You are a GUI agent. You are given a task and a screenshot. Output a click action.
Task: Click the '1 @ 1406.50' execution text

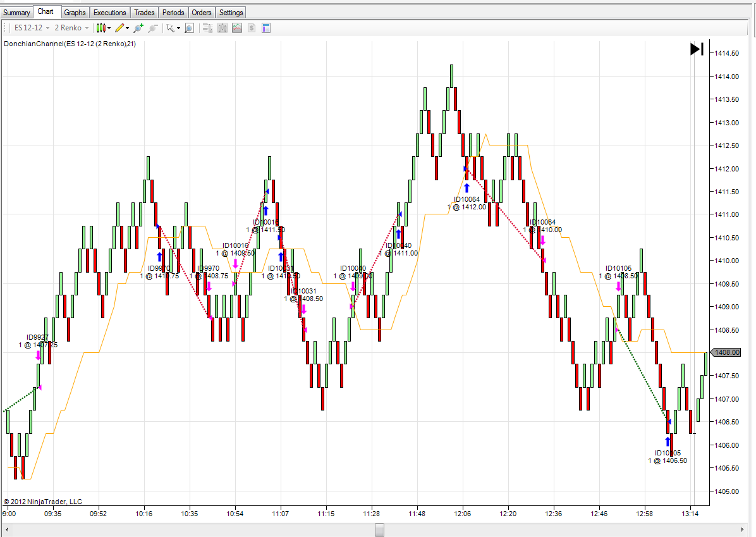tap(668, 460)
